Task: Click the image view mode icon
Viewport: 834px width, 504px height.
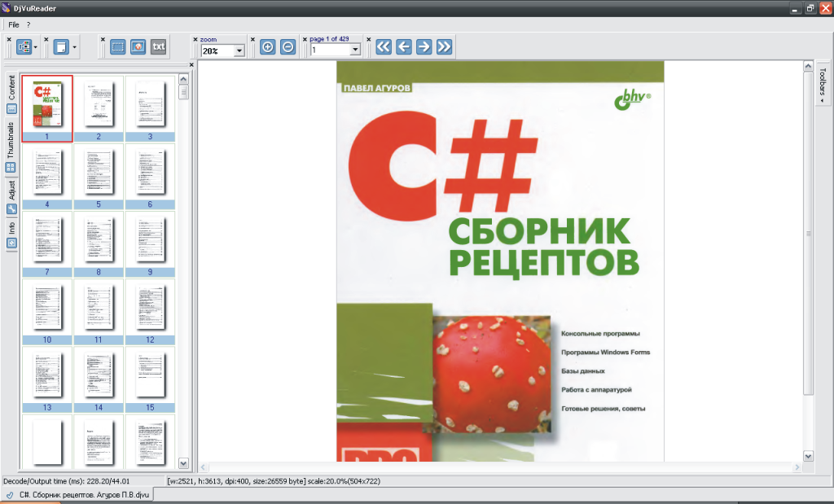Action: pos(138,46)
